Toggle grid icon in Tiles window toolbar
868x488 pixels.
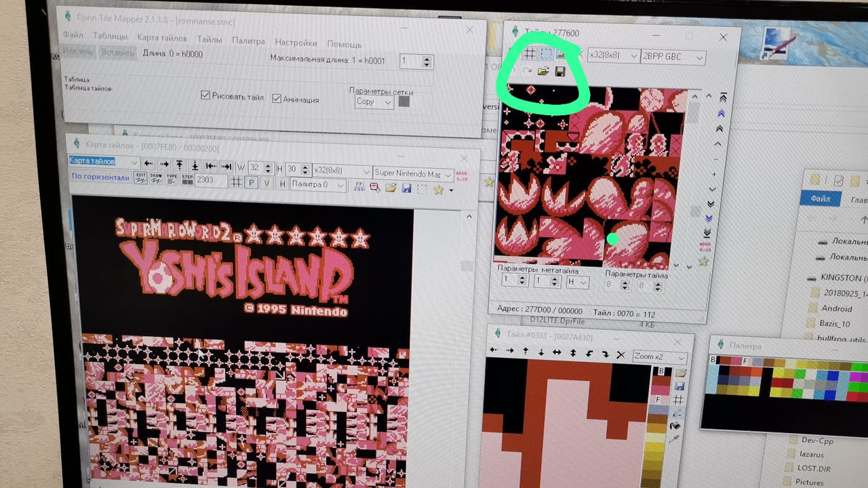[530, 53]
